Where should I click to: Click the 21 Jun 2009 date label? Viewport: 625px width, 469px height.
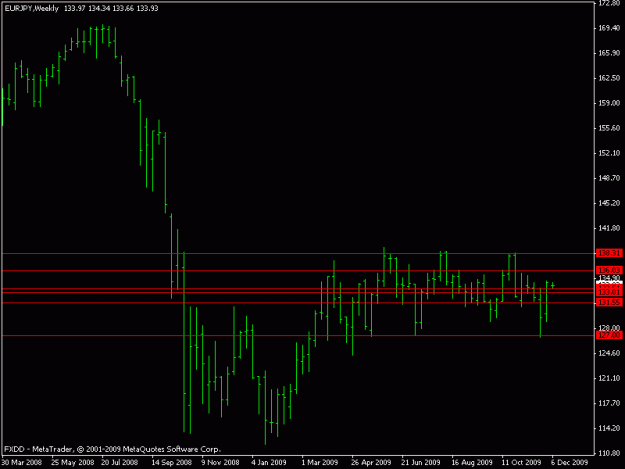[x=421, y=462]
